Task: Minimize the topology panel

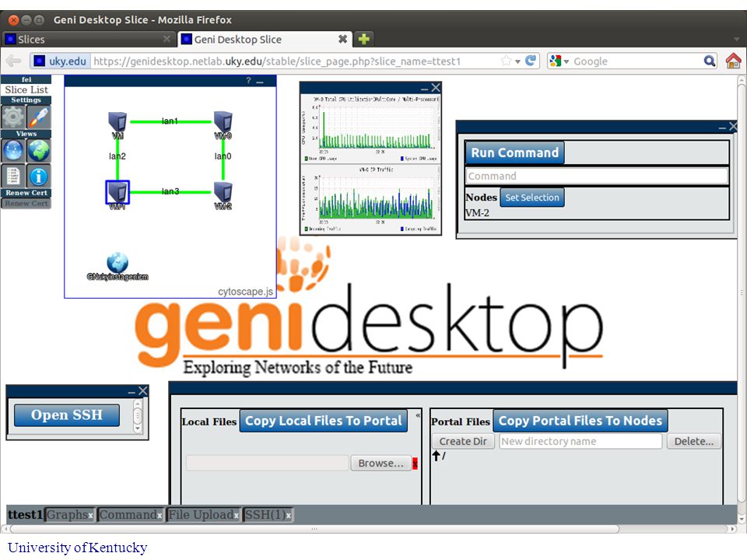Action: tap(260, 82)
